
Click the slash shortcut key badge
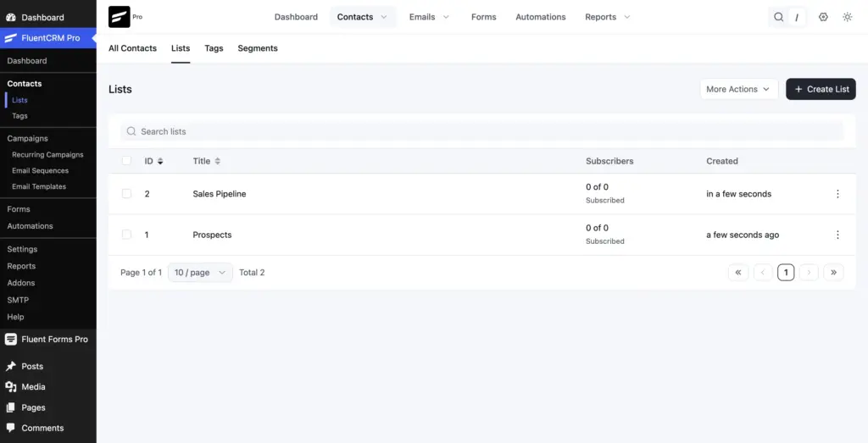point(797,17)
